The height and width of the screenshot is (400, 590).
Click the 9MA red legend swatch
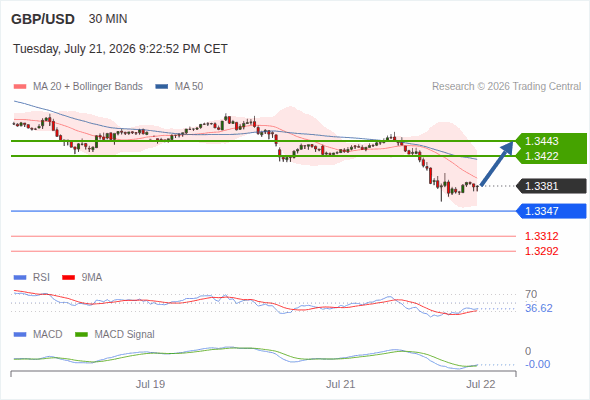(68, 278)
